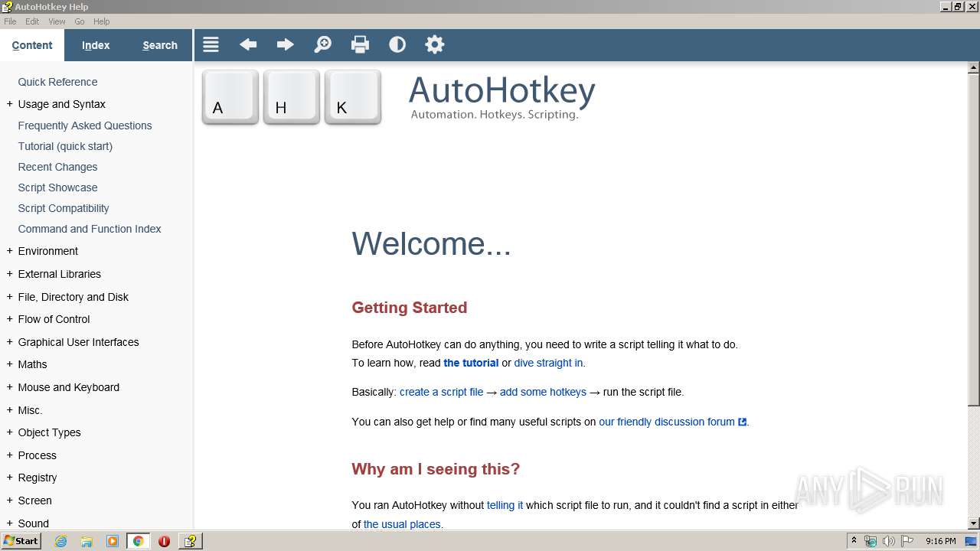Click the zoom magnifier icon in toolbar
This screenshot has height=551, width=980.
point(323,44)
